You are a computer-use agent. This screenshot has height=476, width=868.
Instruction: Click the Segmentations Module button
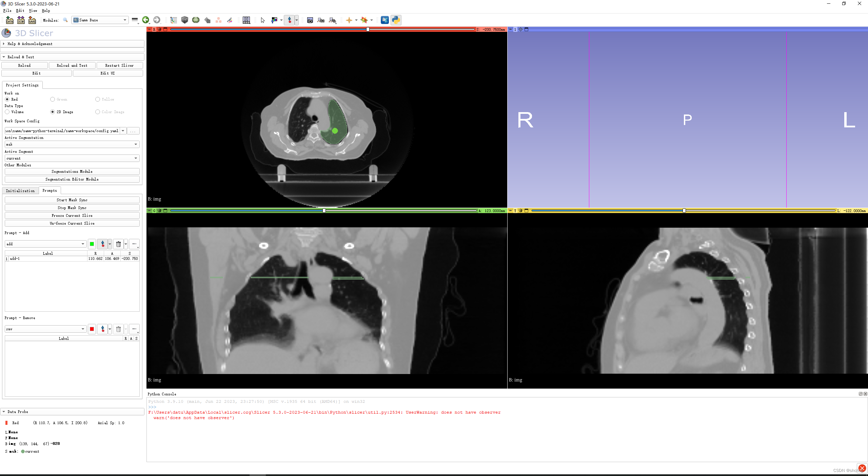click(x=72, y=171)
